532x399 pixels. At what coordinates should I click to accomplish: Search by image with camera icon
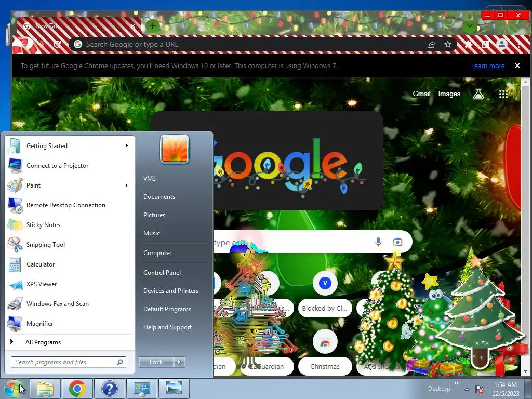point(397,242)
